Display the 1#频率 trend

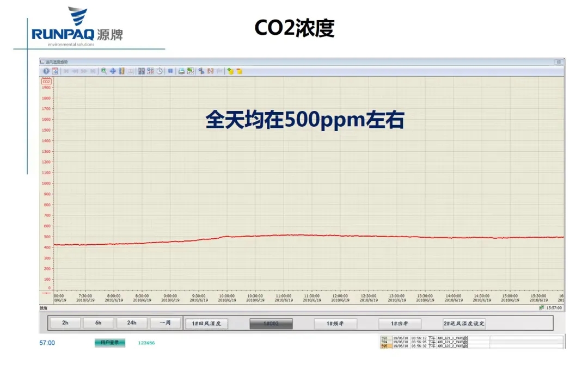click(335, 323)
